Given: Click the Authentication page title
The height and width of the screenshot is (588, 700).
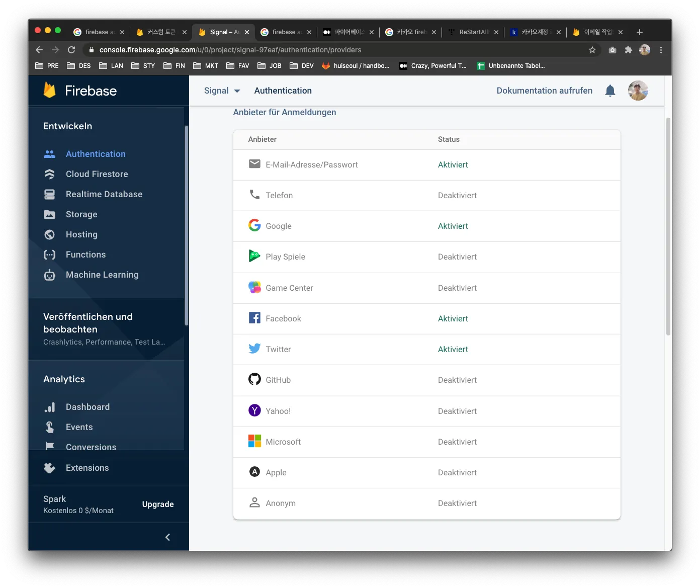Looking at the screenshot, I should tap(283, 91).
